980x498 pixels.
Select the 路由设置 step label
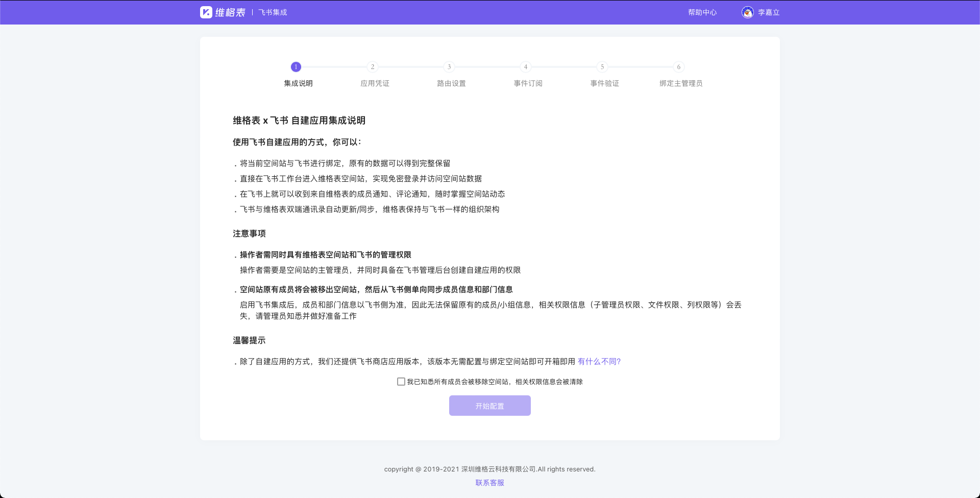coord(452,83)
